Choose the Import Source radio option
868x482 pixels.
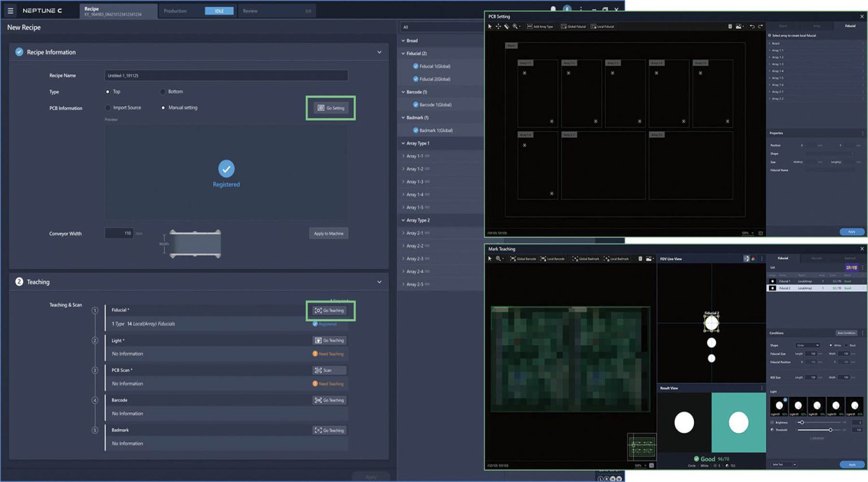(107, 107)
